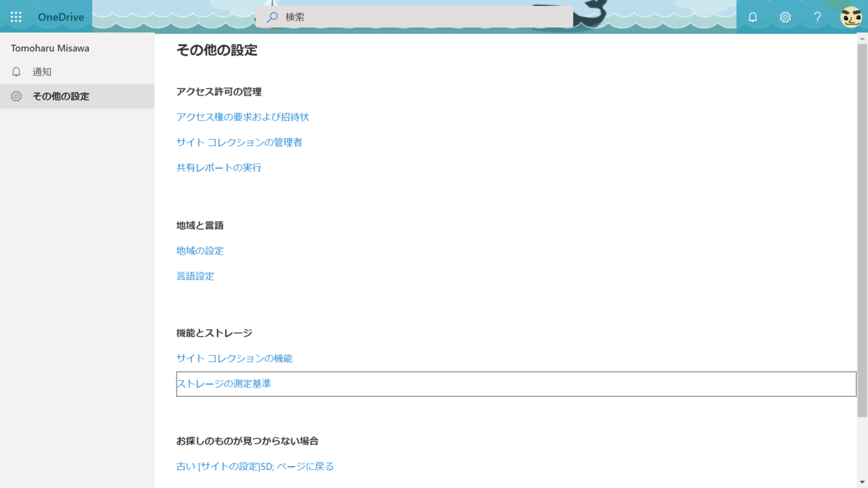Image resolution: width=868 pixels, height=488 pixels.
Task: Open the help question mark icon
Action: [x=817, y=17]
